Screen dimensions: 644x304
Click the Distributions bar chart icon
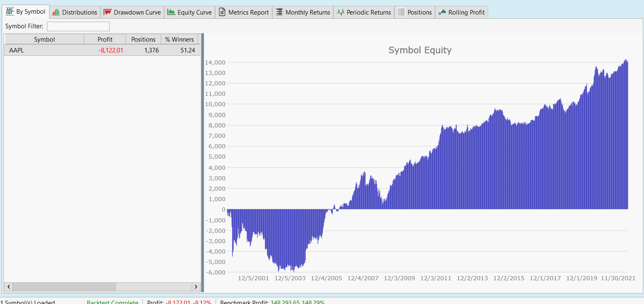tap(55, 12)
